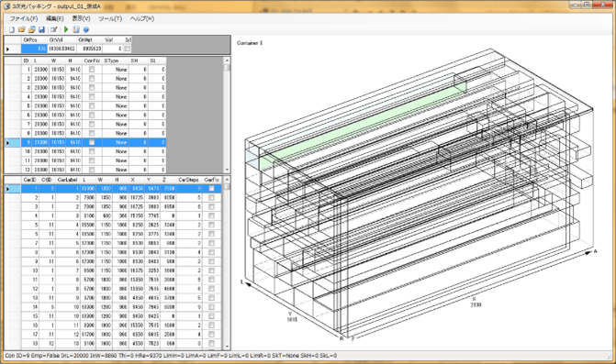The height and width of the screenshot is (364, 616).
Task: Sort by the GrVol column header
Action: point(62,40)
